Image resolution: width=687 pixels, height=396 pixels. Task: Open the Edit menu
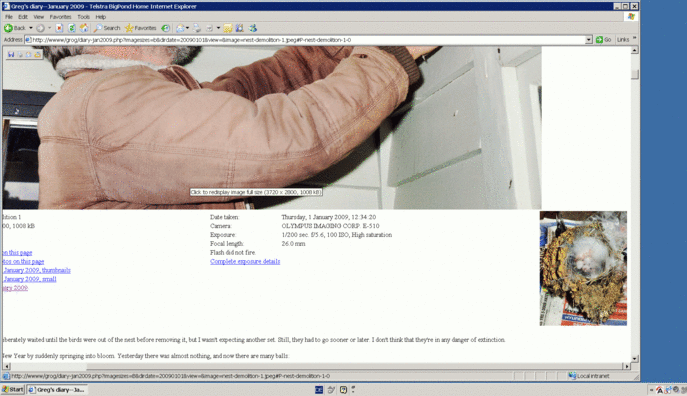pyautogui.click(x=23, y=17)
